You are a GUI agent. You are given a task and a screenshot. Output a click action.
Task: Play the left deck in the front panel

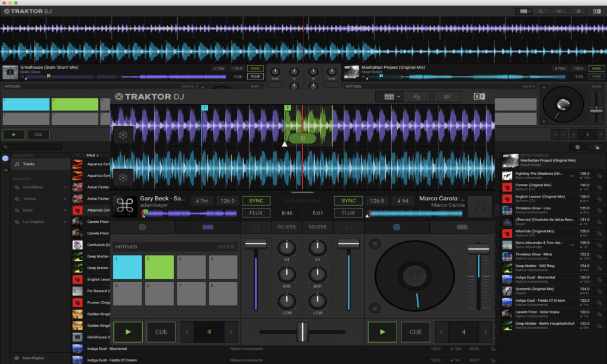click(x=128, y=332)
